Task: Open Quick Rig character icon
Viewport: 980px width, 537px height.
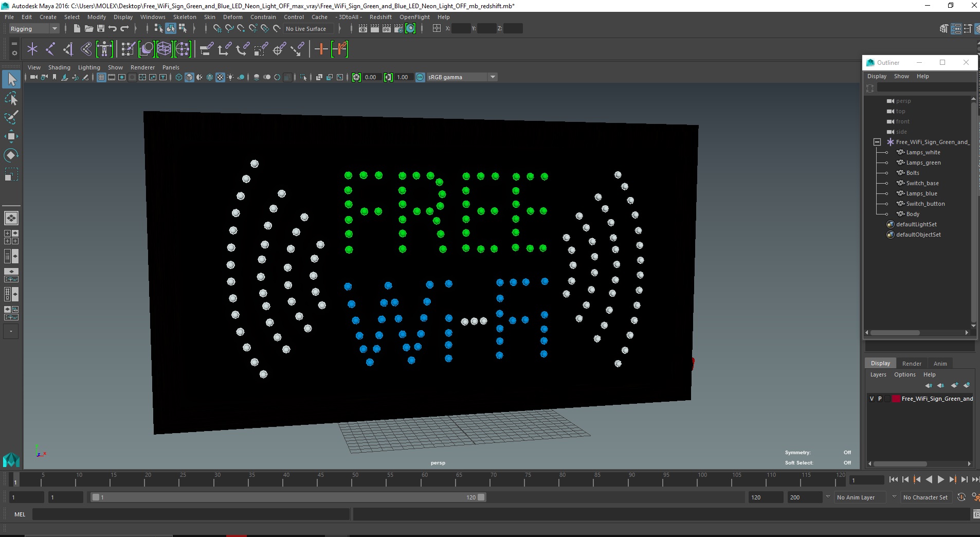Action: pos(104,49)
